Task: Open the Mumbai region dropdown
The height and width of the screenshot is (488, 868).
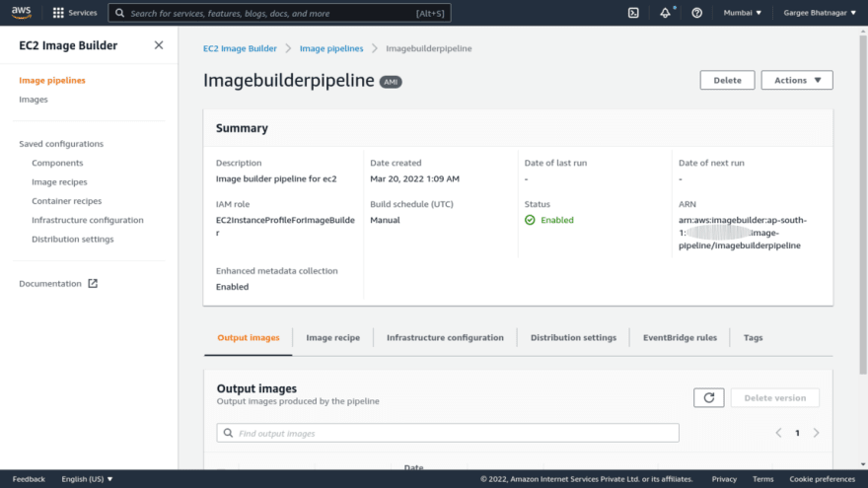Action: [743, 13]
